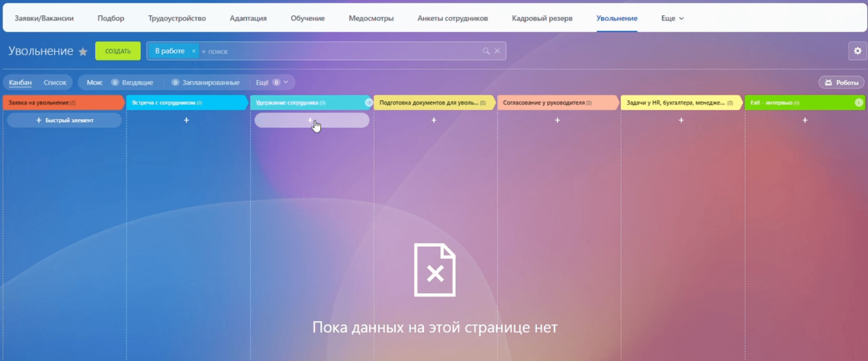Click Быстрый элемент button

click(x=64, y=120)
